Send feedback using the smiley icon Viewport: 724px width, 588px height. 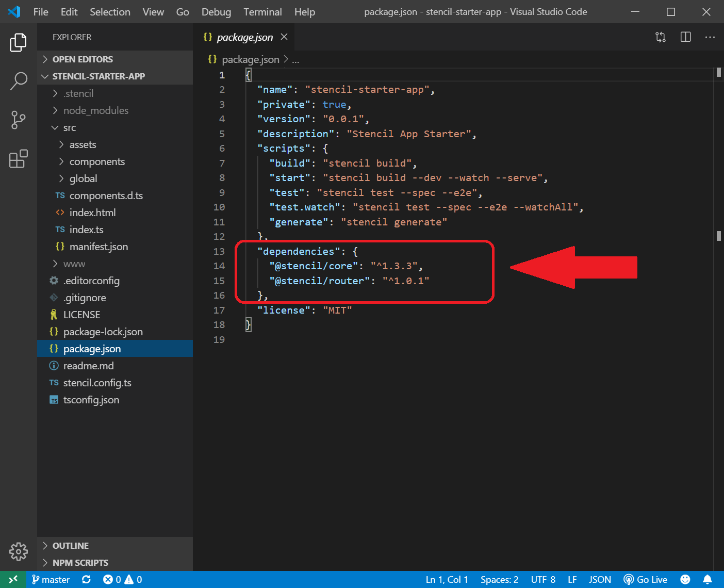[x=685, y=580]
